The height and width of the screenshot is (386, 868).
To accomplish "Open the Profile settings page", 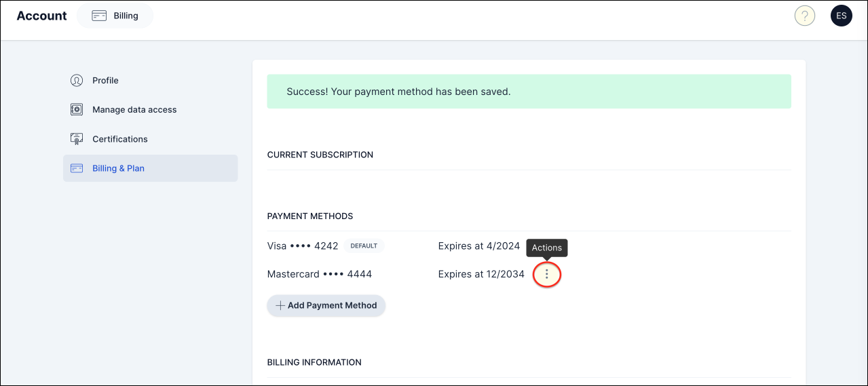I will (x=105, y=81).
